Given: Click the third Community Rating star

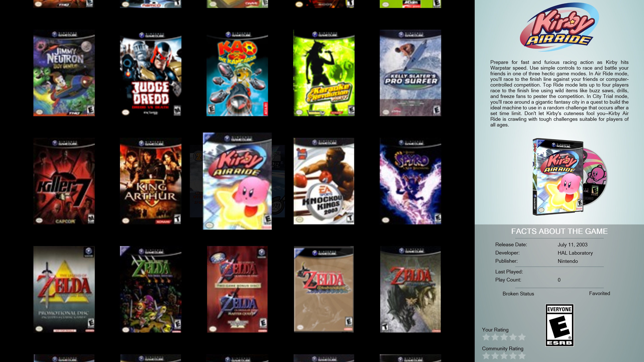Looking at the screenshot, I should [504, 356].
